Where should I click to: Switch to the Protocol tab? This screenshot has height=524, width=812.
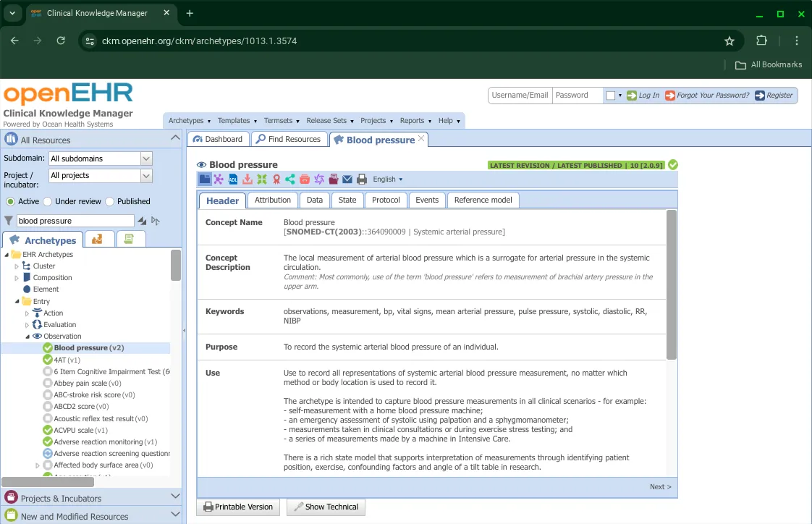386,200
